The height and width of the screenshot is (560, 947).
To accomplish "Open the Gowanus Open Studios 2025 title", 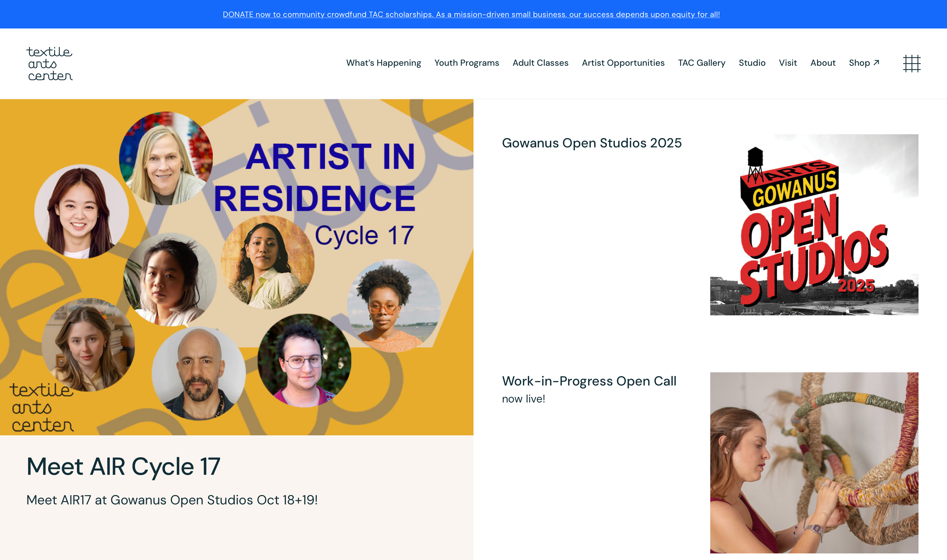I will [x=591, y=143].
